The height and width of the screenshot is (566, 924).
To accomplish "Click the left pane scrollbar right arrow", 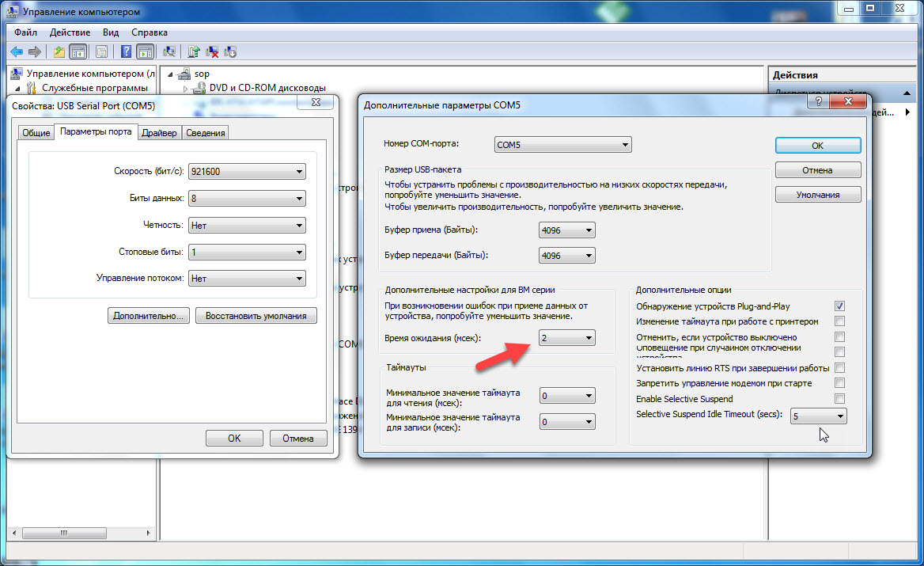I will 149,533.
